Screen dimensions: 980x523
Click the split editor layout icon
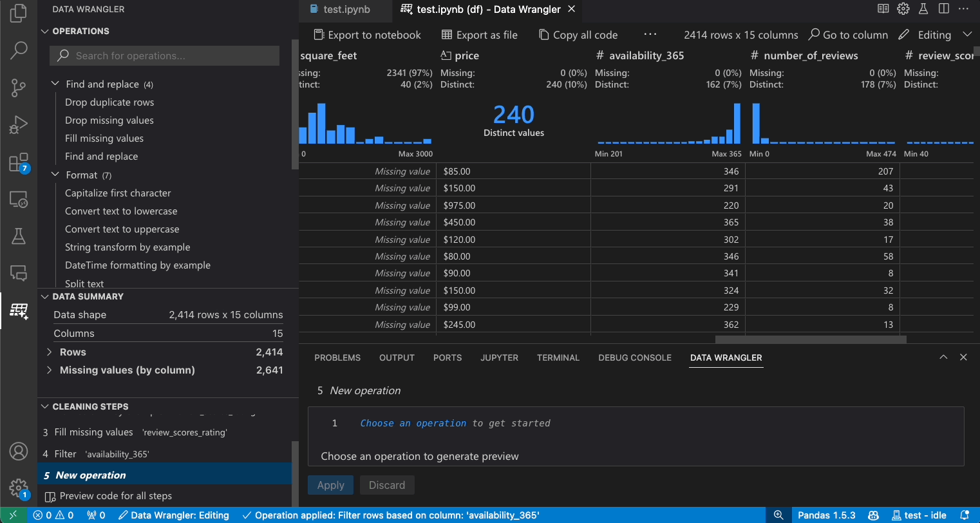(x=945, y=8)
